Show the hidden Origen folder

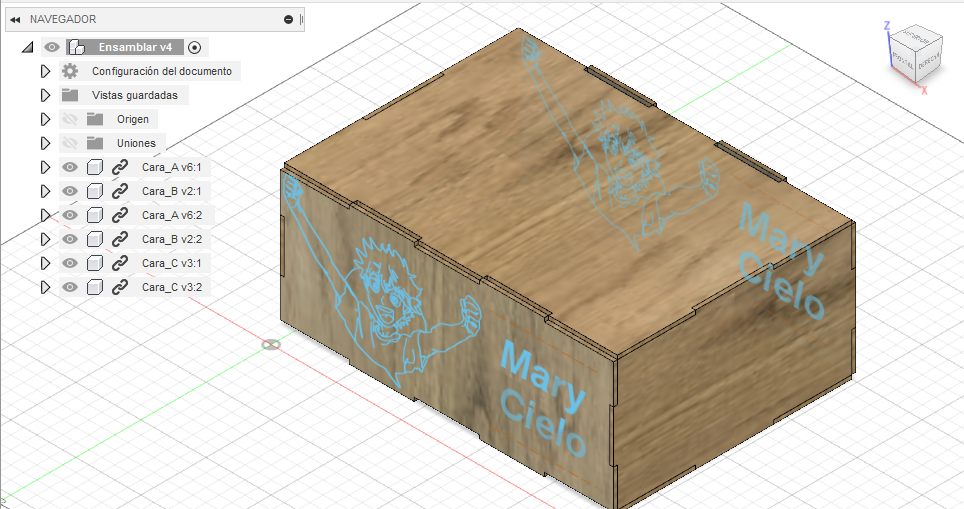[x=70, y=119]
